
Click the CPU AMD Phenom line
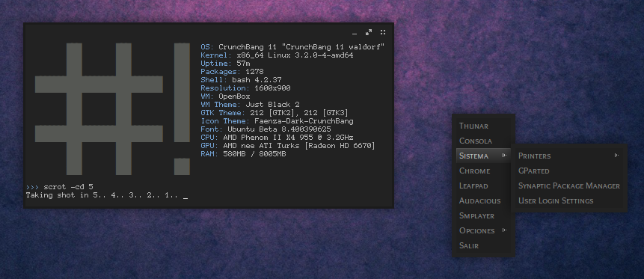click(277, 137)
